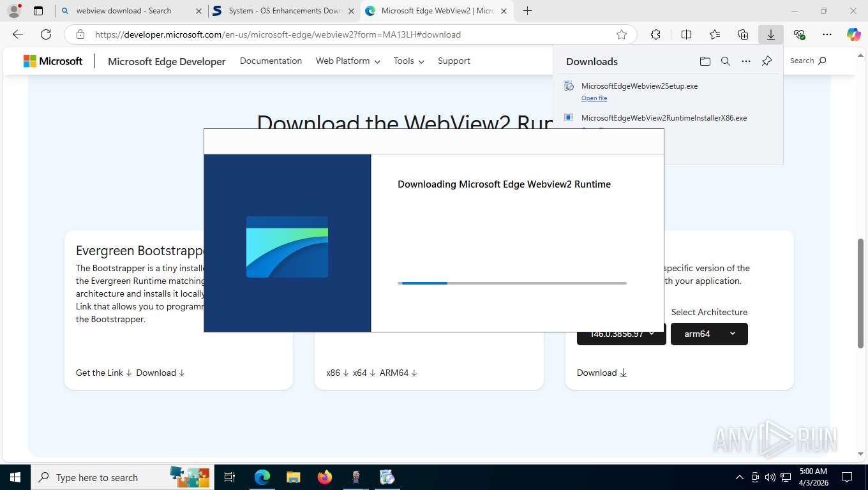Open the volume control icon
This screenshot has width=868, height=490.
770,477
